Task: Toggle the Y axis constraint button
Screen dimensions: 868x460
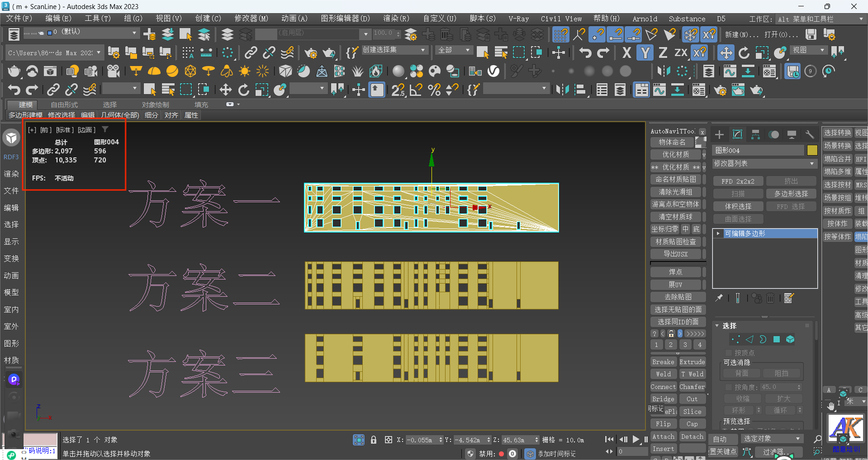Action: [x=645, y=53]
